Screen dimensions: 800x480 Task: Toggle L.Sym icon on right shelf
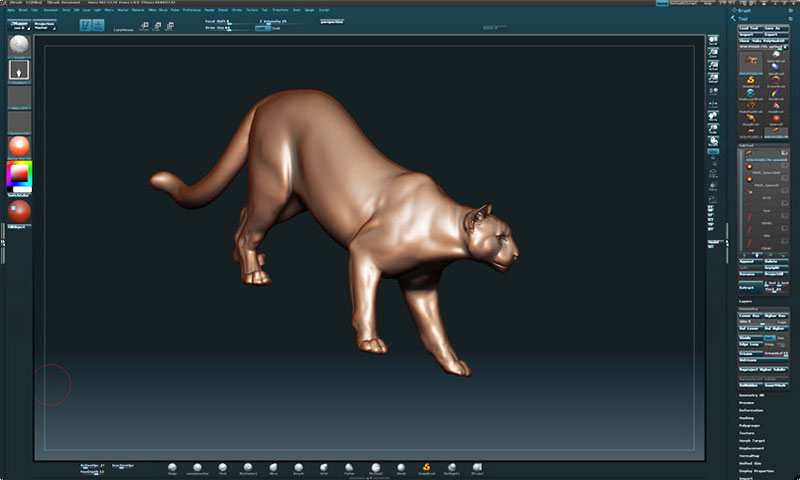(713, 105)
